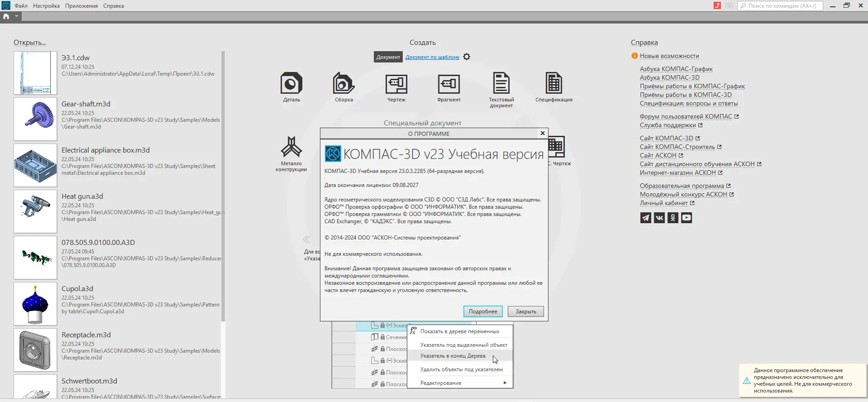Click the warning icon in the notification popup
Viewport: 868px width, 402px height.
tap(747, 381)
